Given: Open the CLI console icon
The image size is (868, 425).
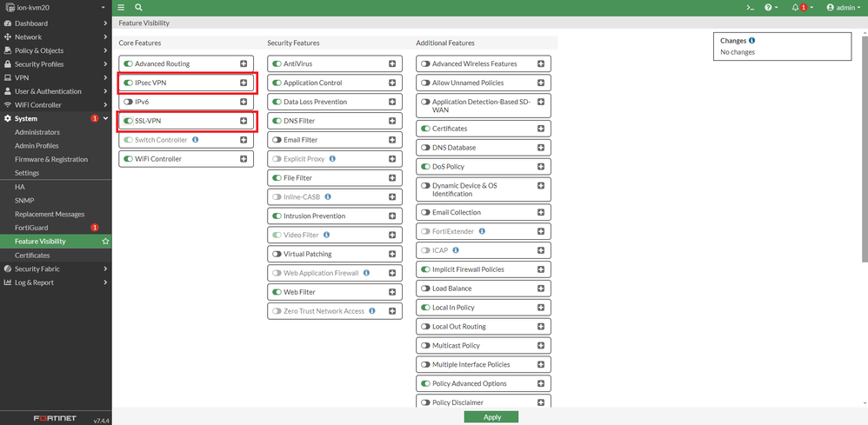Looking at the screenshot, I should tap(750, 8).
